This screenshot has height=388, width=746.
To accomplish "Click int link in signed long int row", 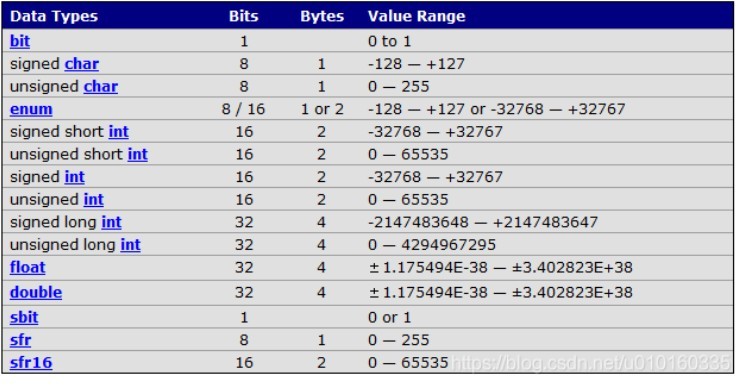I will click(x=111, y=222).
